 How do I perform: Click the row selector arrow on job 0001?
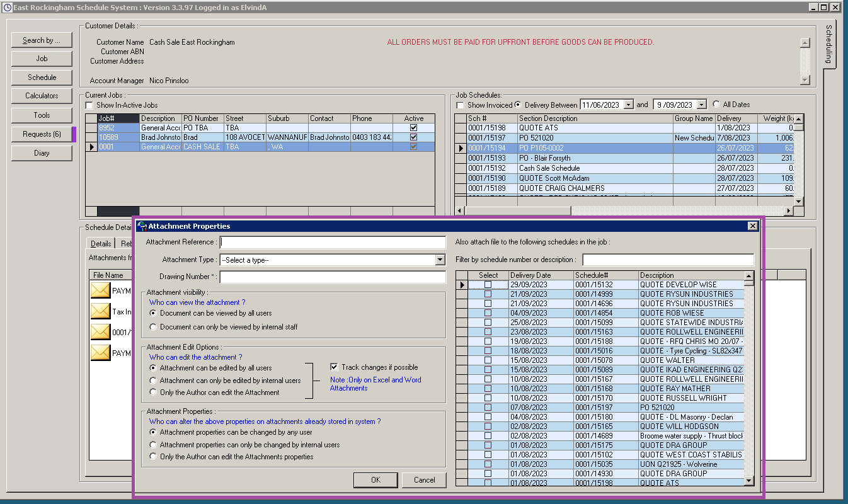(x=91, y=146)
